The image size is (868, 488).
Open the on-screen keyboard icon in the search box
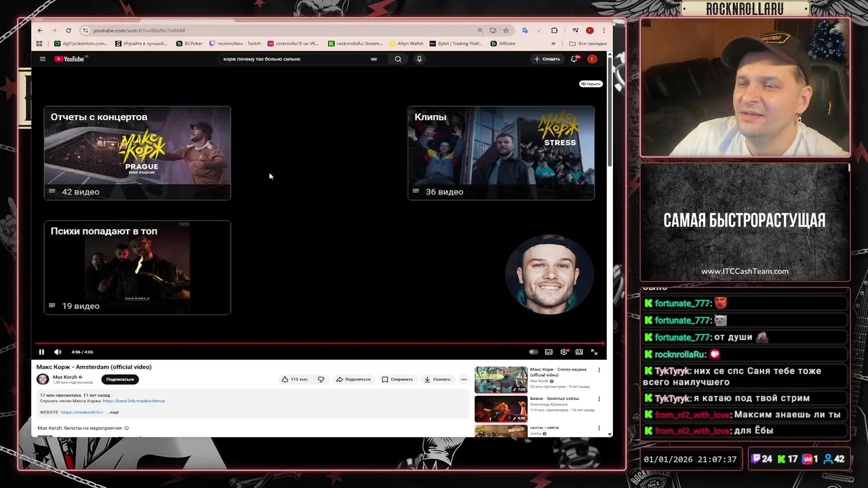coord(374,59)
